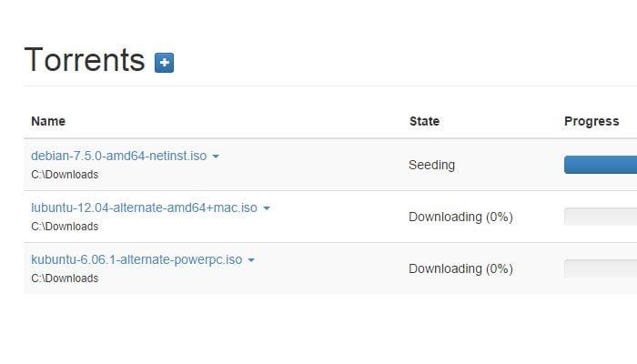Click the empty progress bar in kubuntu row

pos(601,268)
